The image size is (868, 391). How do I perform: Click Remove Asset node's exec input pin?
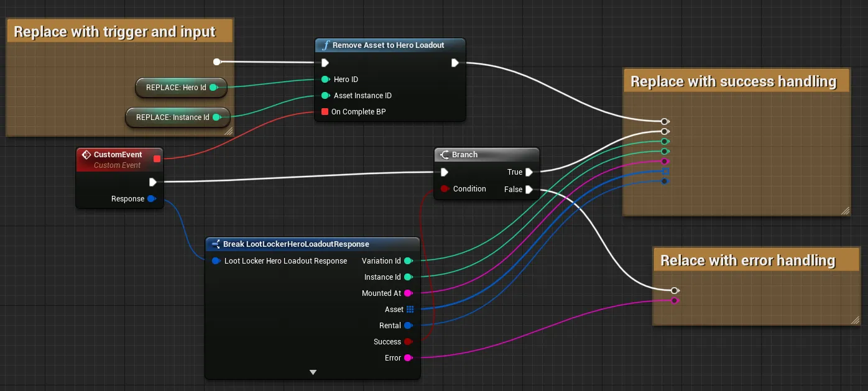[x=325, y=63]
